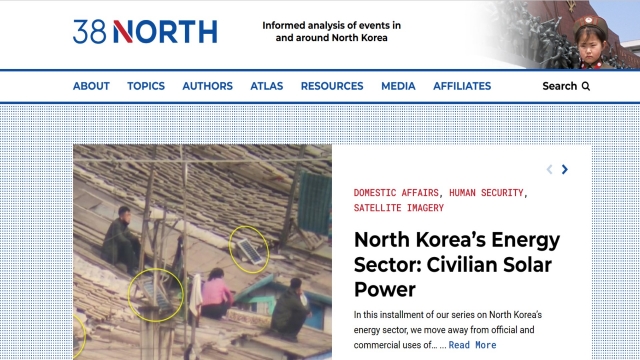Click the search magnifier icon
This screenshot has width=640, height=360.
[586, 86]
